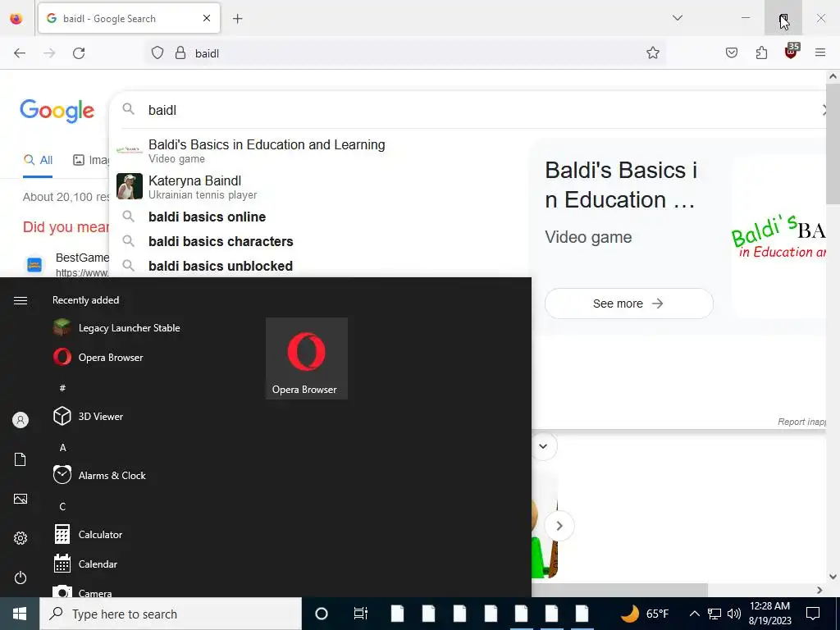This screenshot has width=840, height=630.
Task: Click the # letter group header
Action: click(x=62, y=388)
